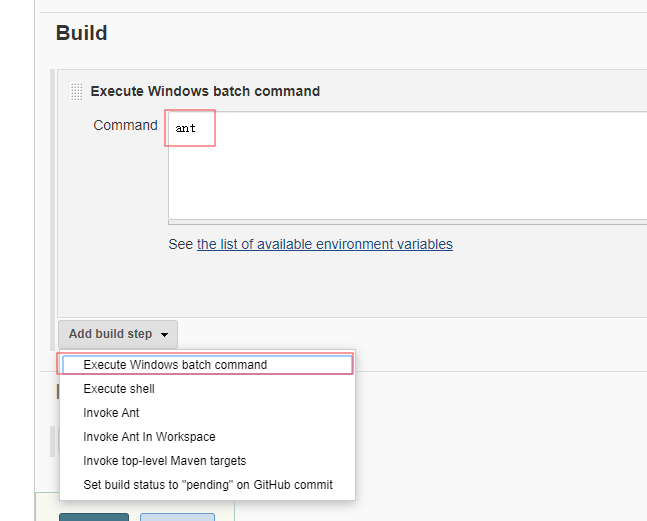Click the resize bar below Command textarea
647x521 pixels.
pos(408,223)
